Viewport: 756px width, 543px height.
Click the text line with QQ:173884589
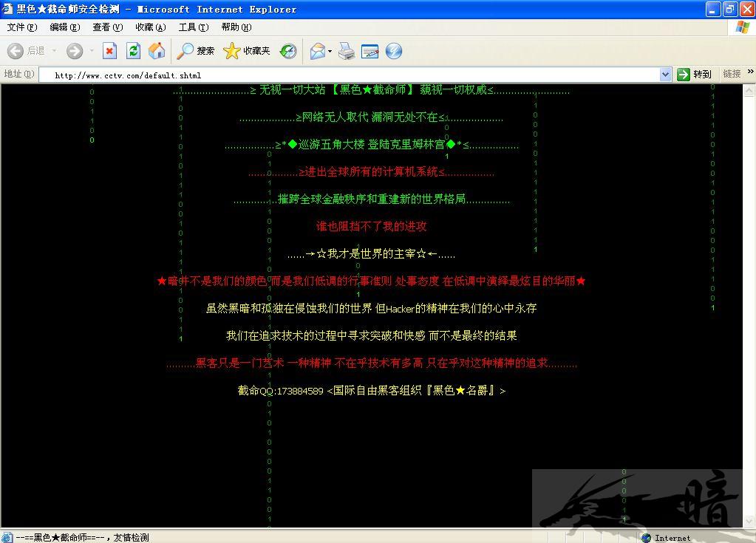371,390
